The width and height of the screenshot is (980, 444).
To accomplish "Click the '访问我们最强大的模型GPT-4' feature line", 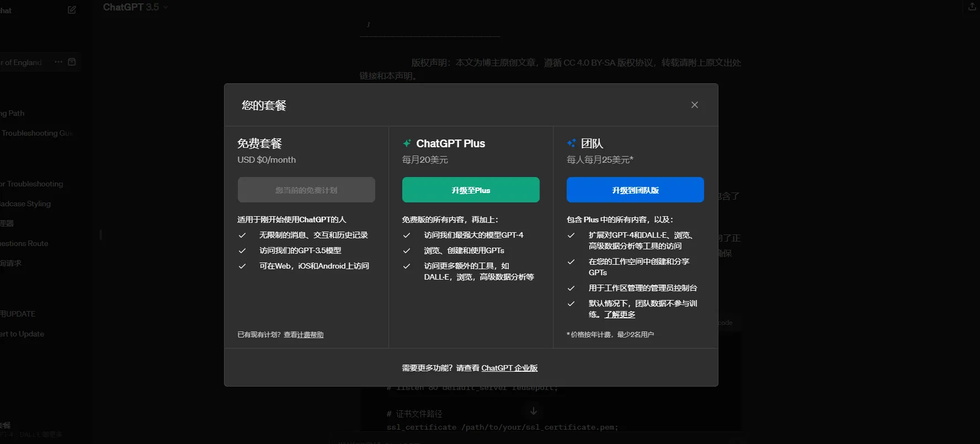I will [x=473, y=235].
